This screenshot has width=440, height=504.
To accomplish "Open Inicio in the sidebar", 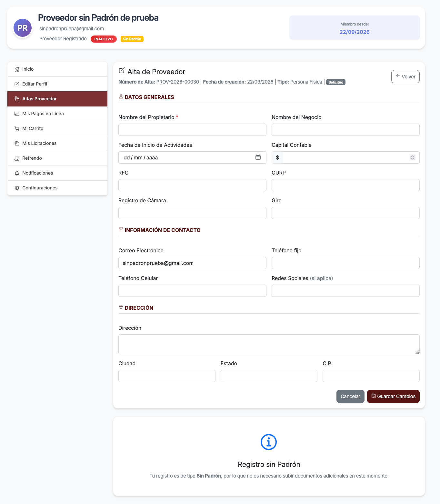I will pos(57,69).
